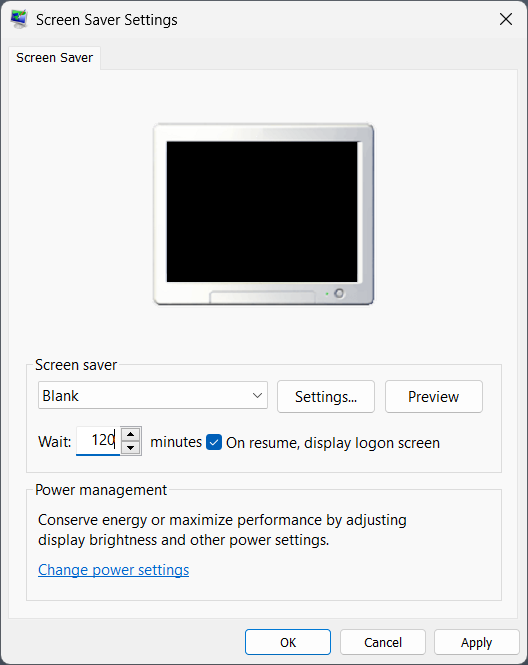This screenshot has height=665, width=528.
Task: Cancel the screen saver changes
Action: [x=383, y=642]
